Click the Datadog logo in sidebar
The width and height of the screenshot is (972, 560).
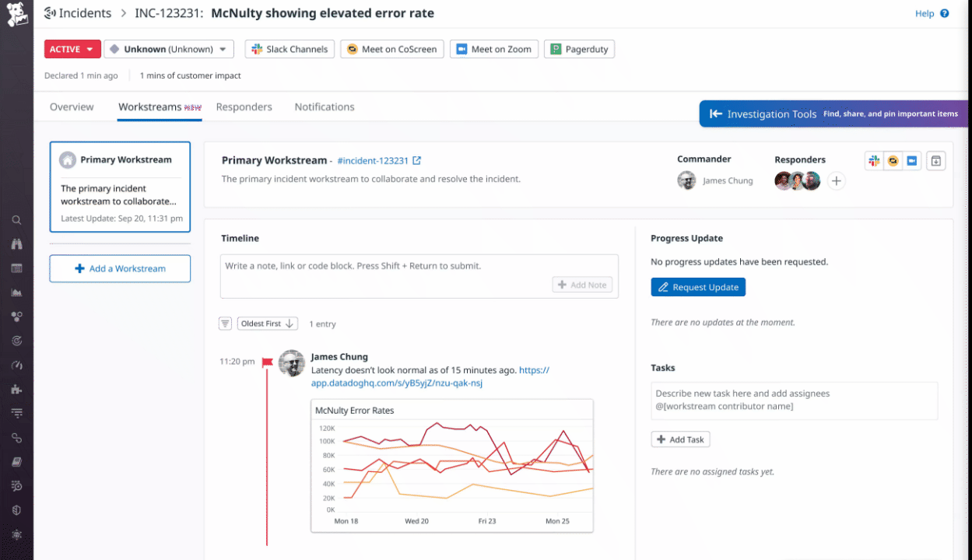pos(16,13)
